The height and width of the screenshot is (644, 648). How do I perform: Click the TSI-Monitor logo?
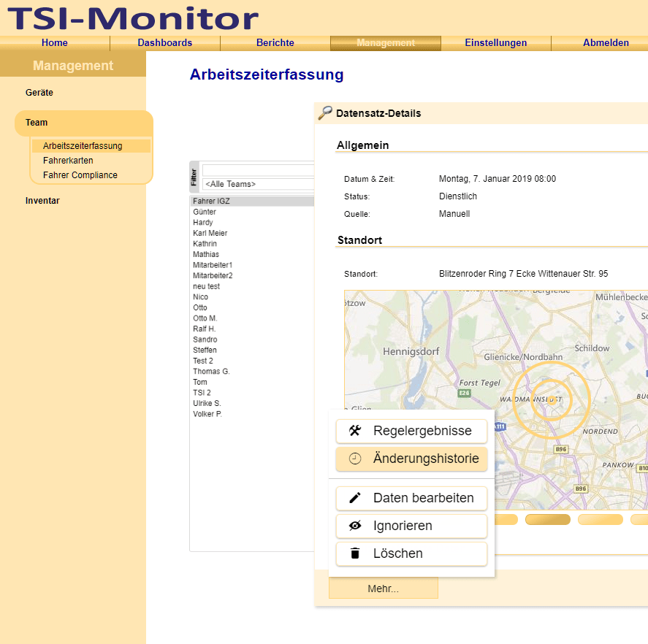tap(133, 18)
